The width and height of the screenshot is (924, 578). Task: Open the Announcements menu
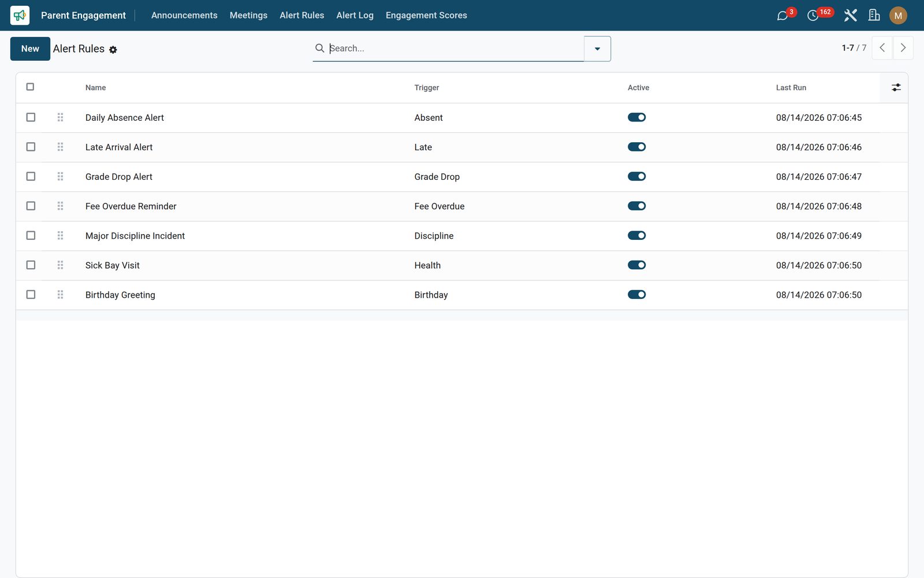click(184, 16)
